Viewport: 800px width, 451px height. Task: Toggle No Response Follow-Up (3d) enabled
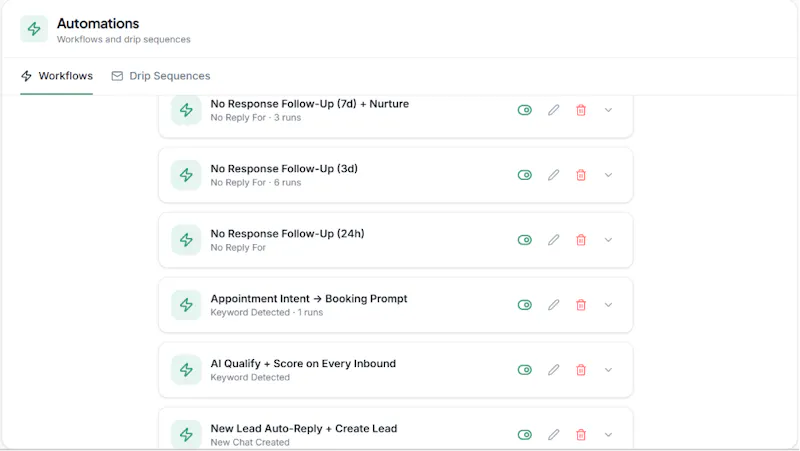(x=524, y=175)
